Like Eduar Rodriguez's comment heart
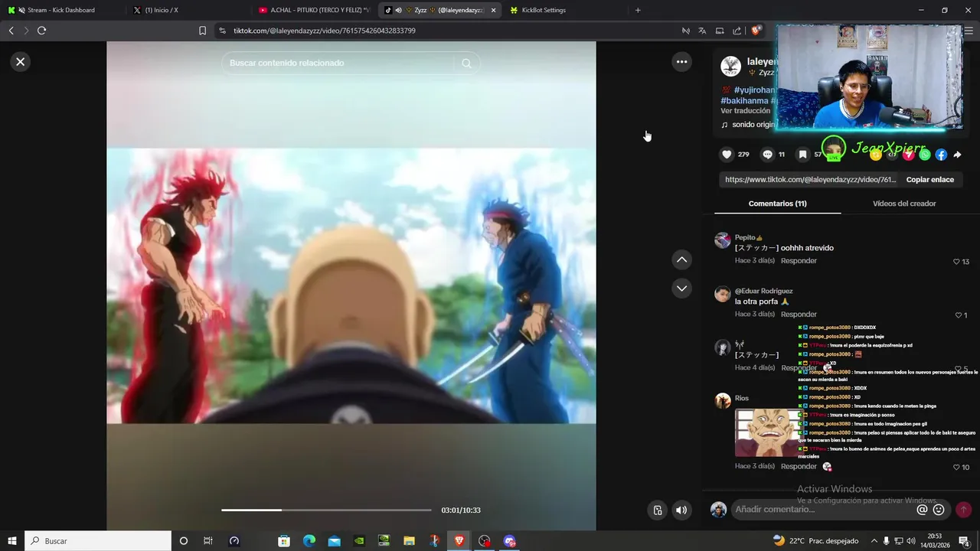Viewport: 980px width, 551px height. click(x=958, y=315)
